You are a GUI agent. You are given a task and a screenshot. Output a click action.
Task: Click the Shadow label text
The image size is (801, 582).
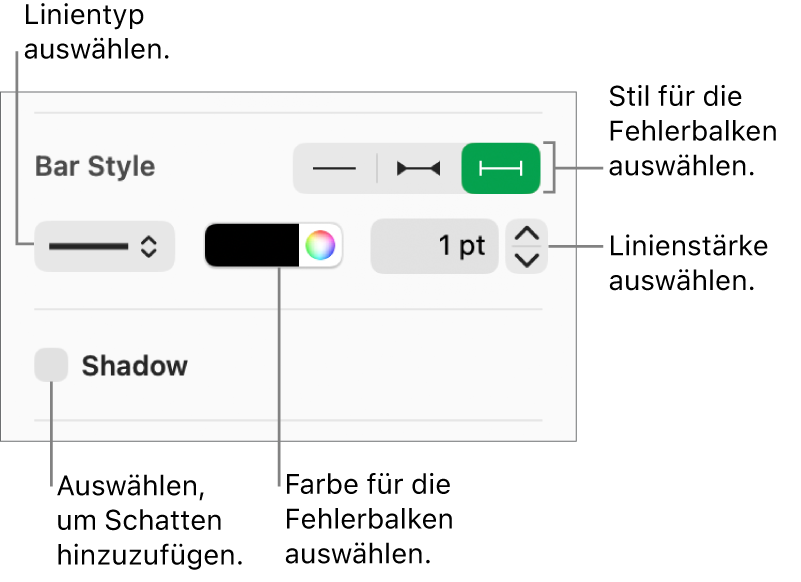[135, 366]
